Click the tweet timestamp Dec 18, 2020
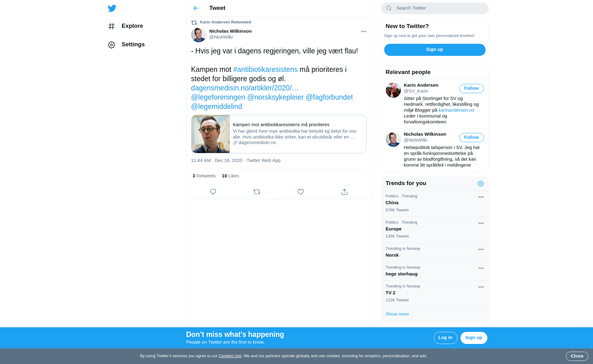This screenshot has width=593, height=364. pyautogui.click(x=217, y=160)
